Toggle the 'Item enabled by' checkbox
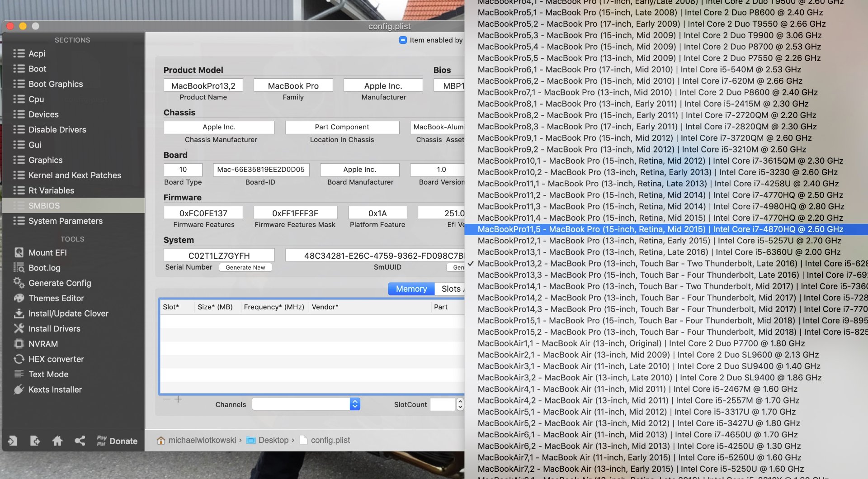Viewport: 868px width, 479px height. [x=403, y=40]
